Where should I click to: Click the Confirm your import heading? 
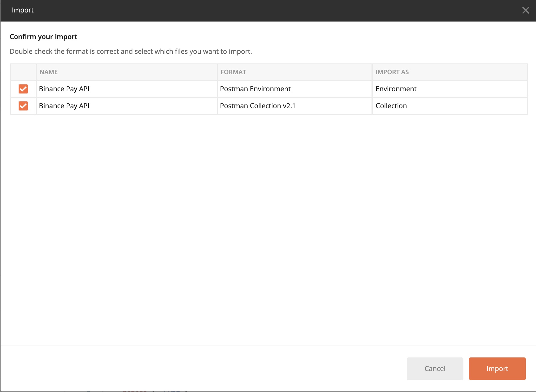coord(43,37)
